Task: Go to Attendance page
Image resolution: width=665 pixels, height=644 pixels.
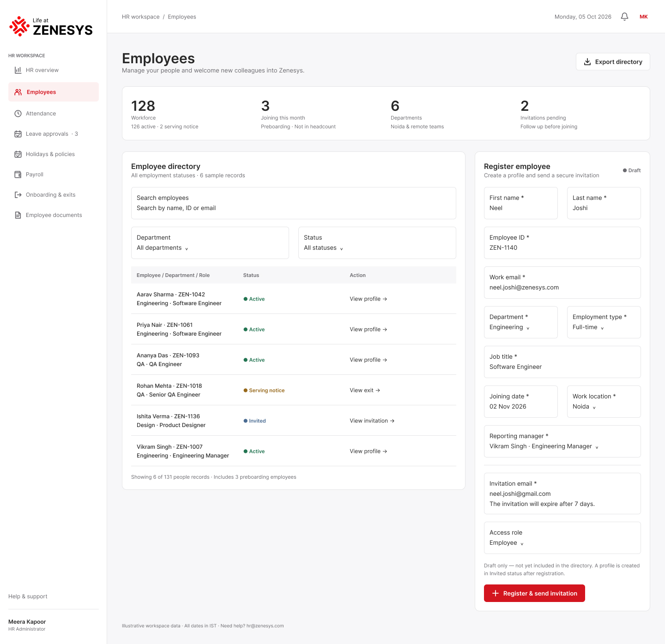Action: coord(54,114)
